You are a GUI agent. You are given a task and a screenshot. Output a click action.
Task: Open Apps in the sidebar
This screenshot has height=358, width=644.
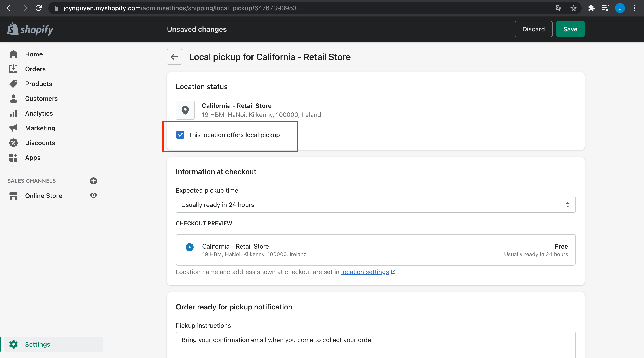coord(33,158)
